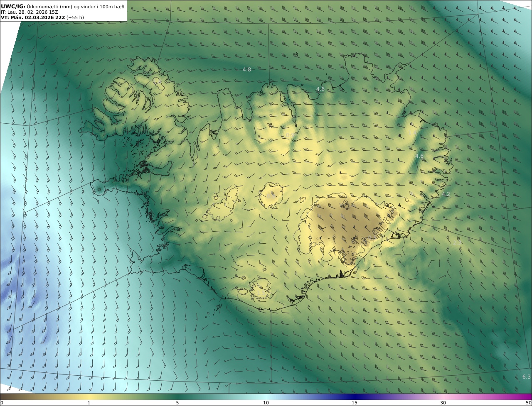Click the colorbar tick label '1'
This screenshot has height=406, width=532.
[89, 403]
